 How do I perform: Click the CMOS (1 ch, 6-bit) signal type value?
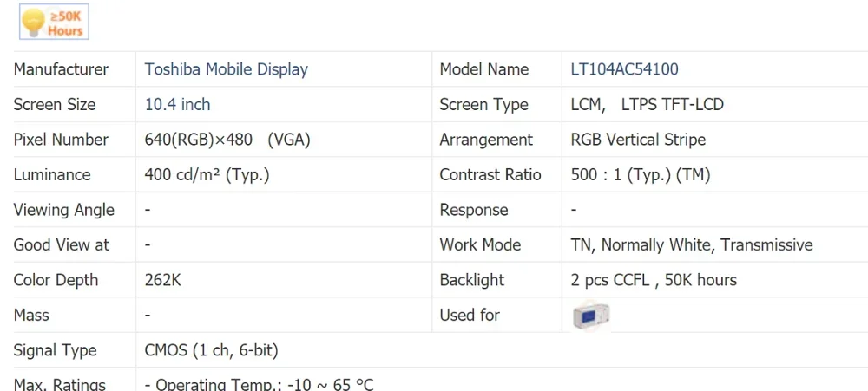(212, 350)
